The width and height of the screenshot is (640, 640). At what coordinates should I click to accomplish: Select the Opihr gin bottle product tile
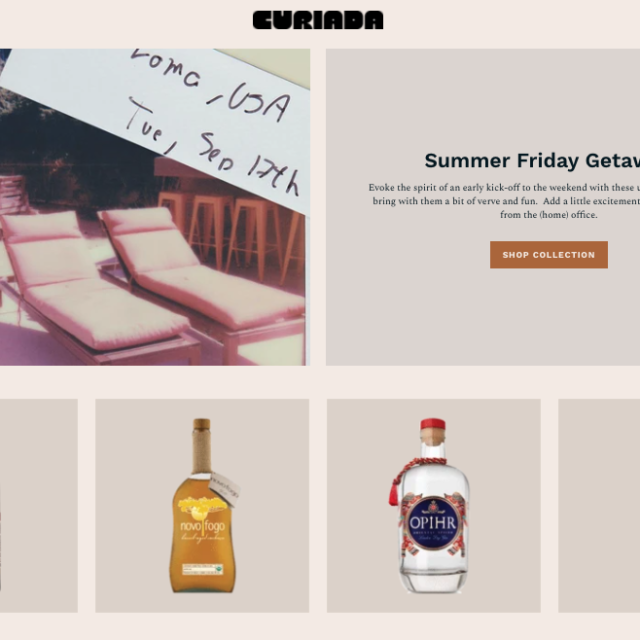tap(433, 506)
